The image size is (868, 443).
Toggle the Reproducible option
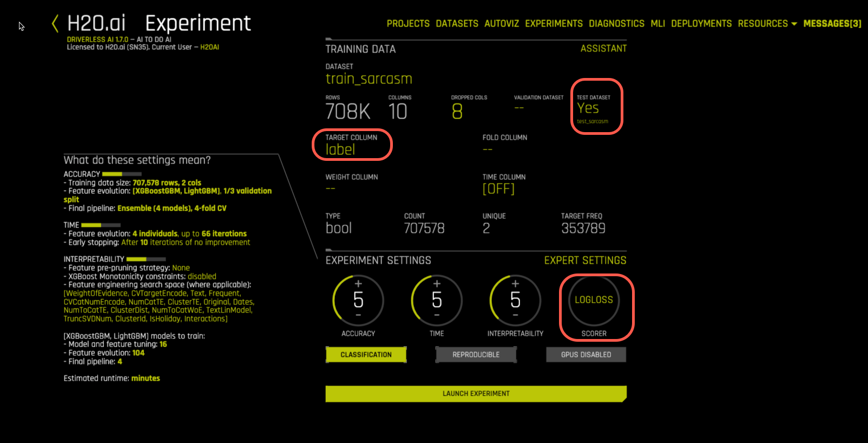(x=476, y=355)
